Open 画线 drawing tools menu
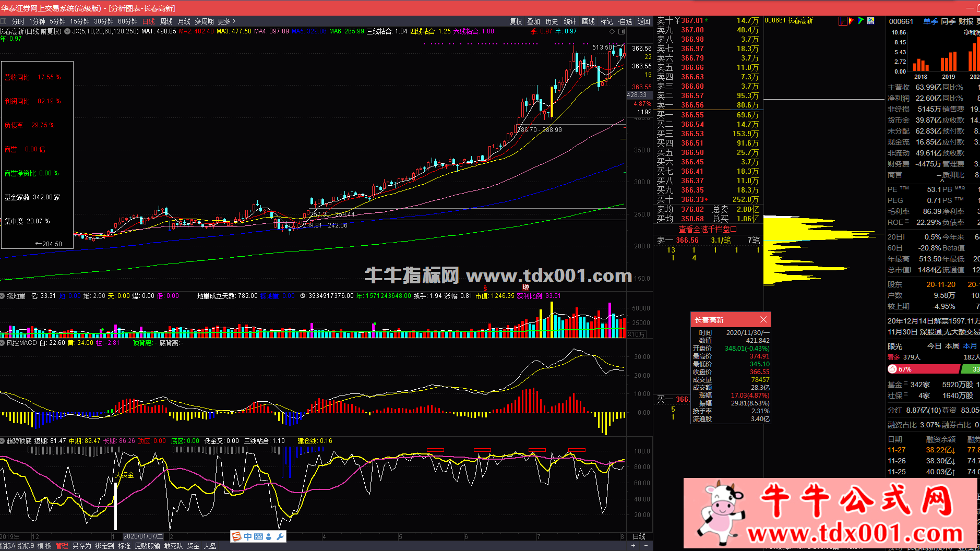Image resolution: width=980 pixels, height=551 pixels. (588, 21)
